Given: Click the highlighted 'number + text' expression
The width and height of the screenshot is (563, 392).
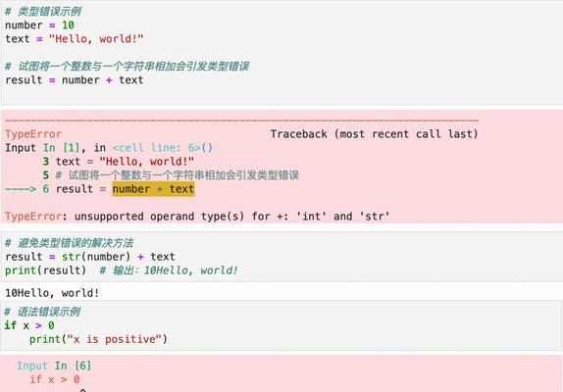Looking at the screenshot, I should 153,189.
